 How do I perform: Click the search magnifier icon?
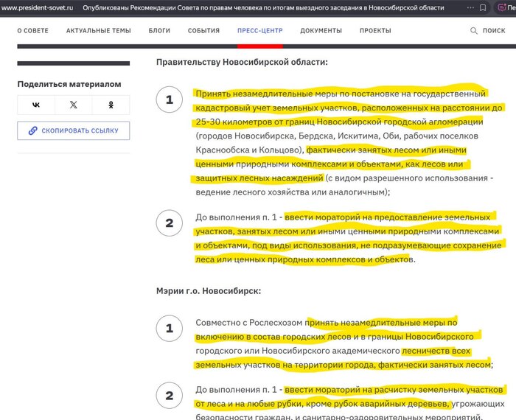(x=474, y=31)
